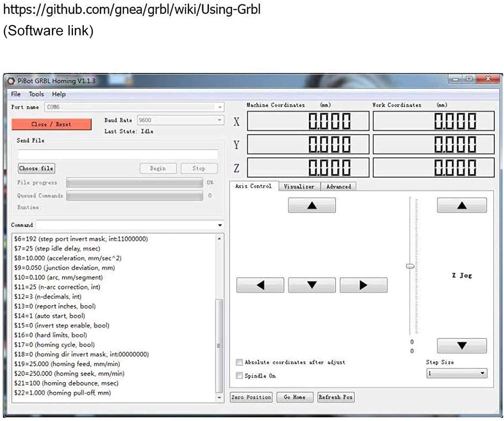Select the "$13=0 (report inches, bool)" line
This screenshot has height=421, width=504.
(55, 306)
